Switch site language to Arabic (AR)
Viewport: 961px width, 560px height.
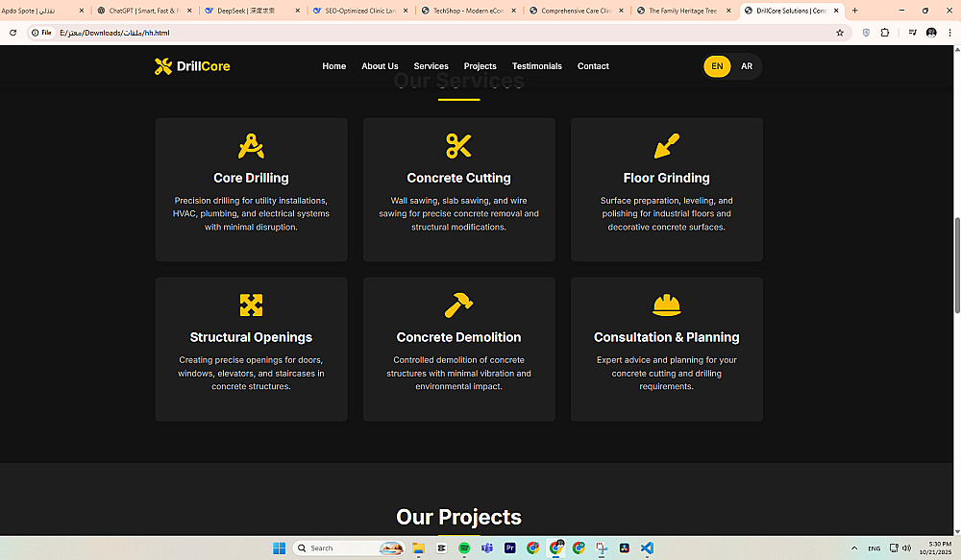coord(747,66)
